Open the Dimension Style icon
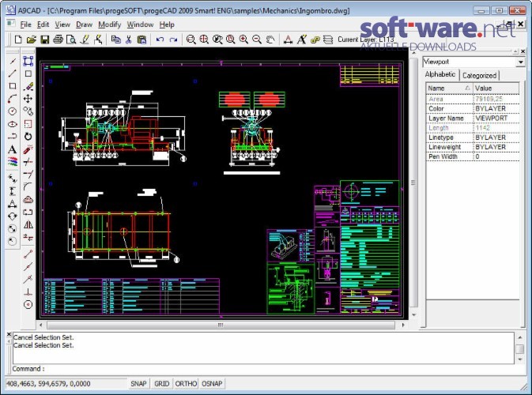The image size is (532, 395). point(288,39)
